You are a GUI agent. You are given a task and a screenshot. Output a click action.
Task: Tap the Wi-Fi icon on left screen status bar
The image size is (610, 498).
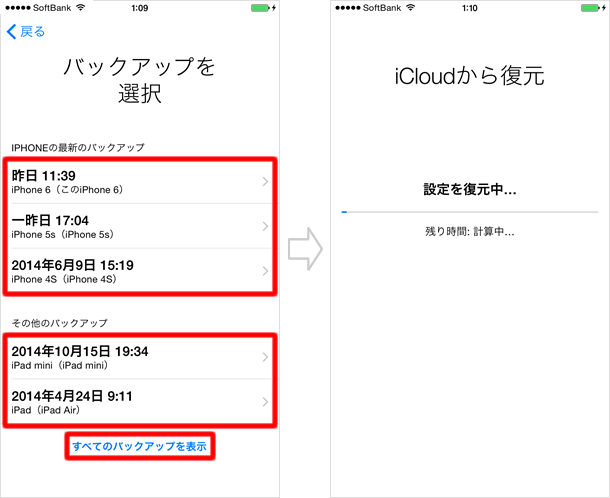coord(81,7)
